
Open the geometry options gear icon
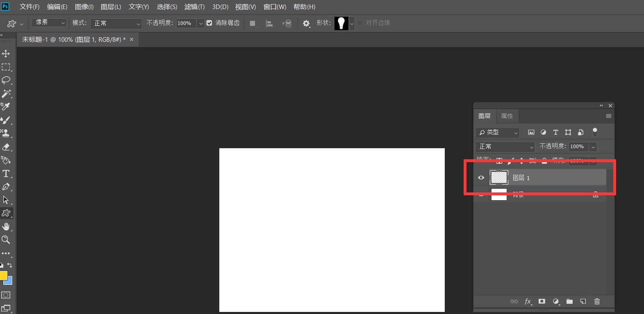pos(306,23)
